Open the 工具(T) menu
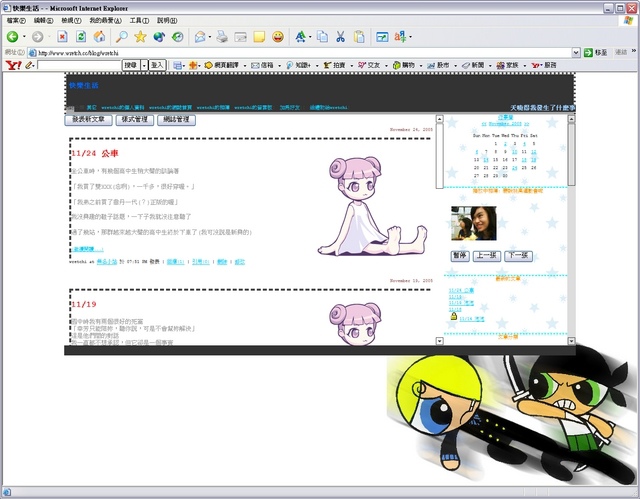 (x=139, y=20)
